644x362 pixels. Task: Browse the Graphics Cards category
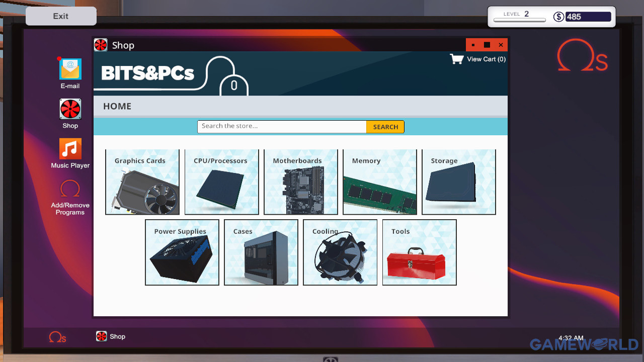pos(142,182)
